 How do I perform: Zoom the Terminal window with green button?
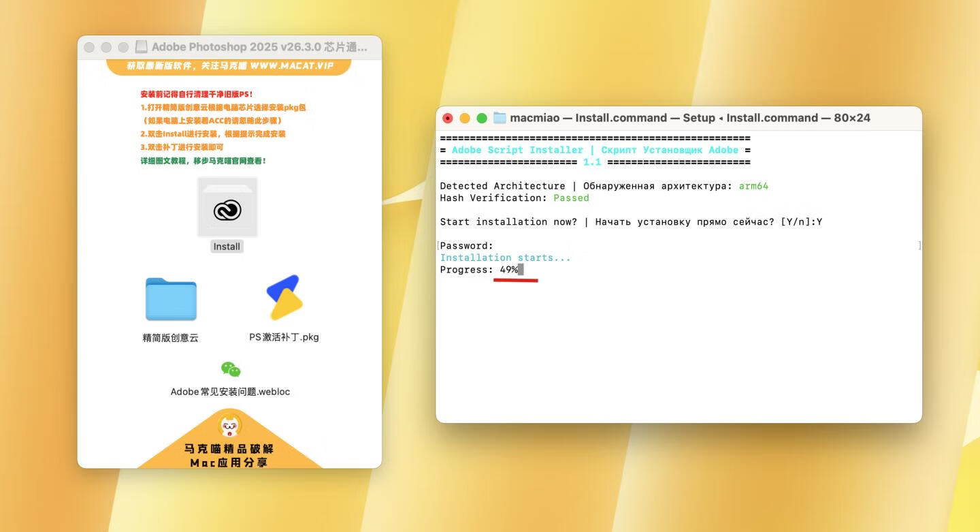tap(482, 118)
